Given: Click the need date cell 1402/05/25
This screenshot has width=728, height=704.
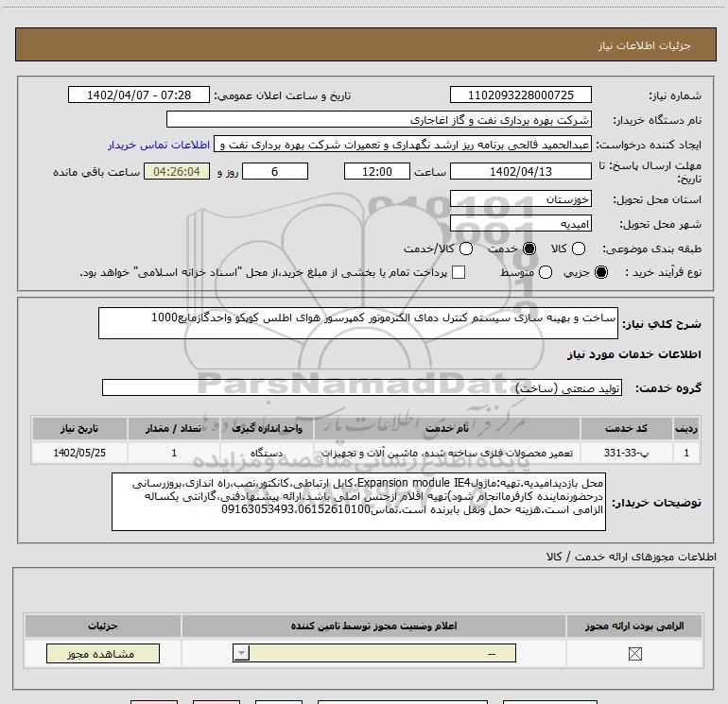Looking at the screenshot, I should pos(79,453).
